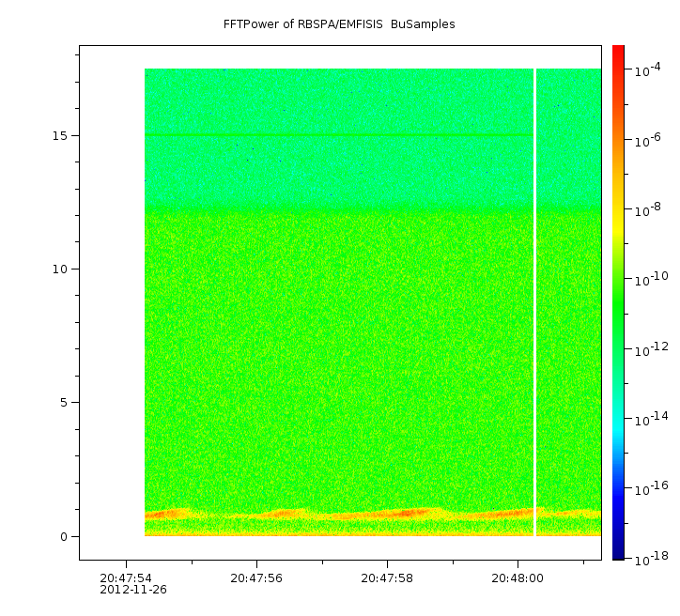The height and width of the screenshot is (616, 680).
Task: Select the 20:48:00 time axis label
Action: coord(518,578)
